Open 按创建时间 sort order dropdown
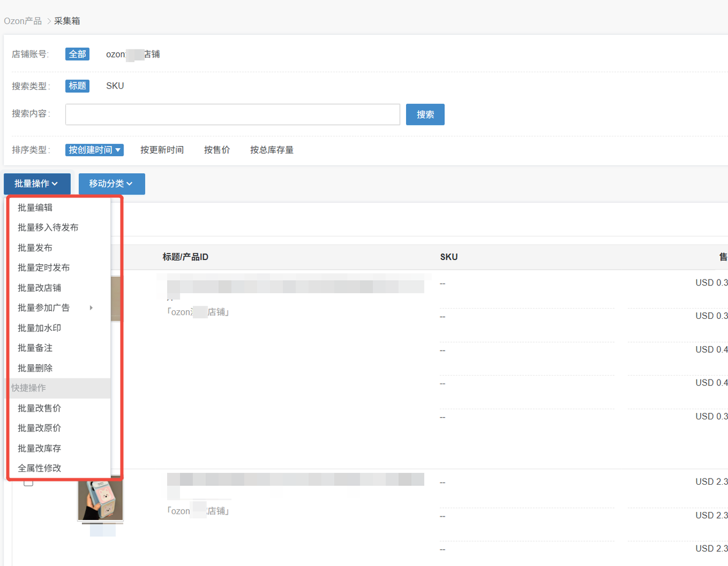 coord(94,150)
